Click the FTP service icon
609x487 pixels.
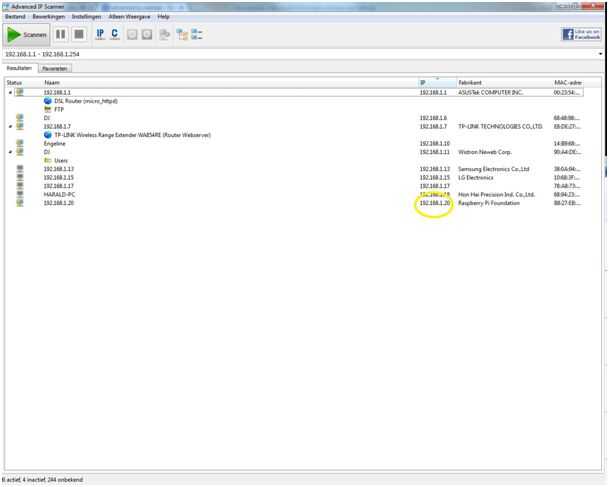click(48, 110)
